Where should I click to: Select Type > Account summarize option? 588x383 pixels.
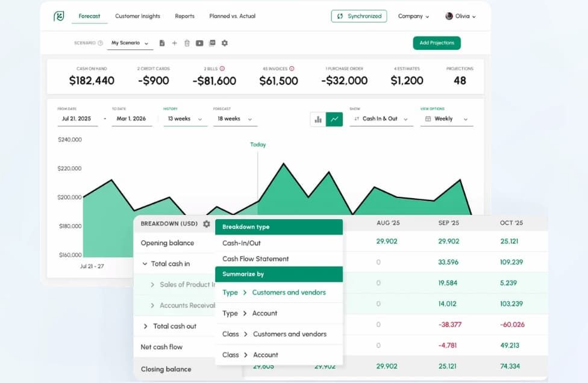tap(278, 313)
